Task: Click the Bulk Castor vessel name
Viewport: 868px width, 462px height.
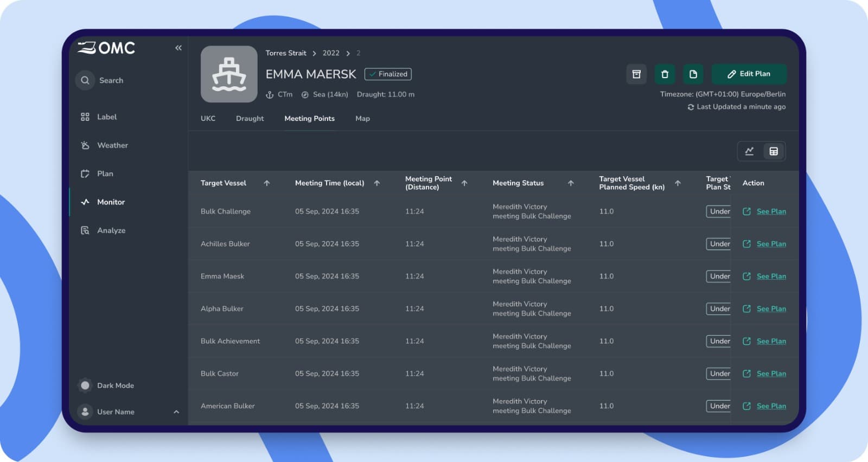Action: pyautogui.click(x=220, y=374)
